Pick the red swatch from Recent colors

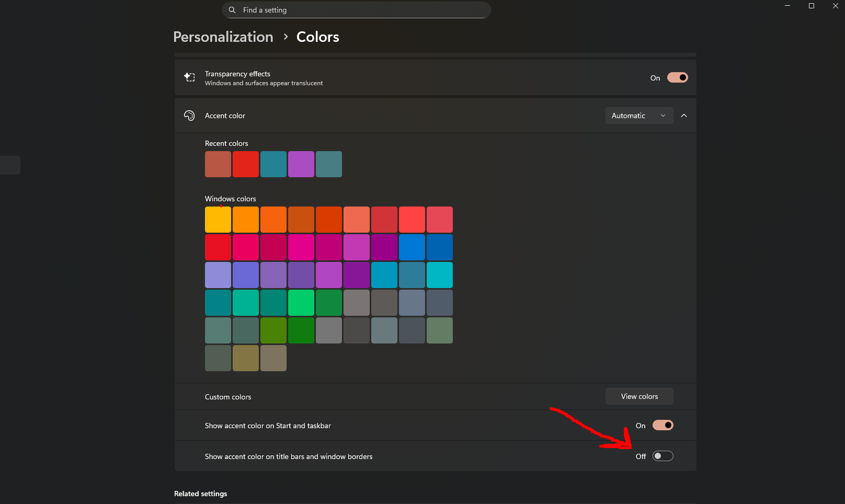click(x=246, y=164)
